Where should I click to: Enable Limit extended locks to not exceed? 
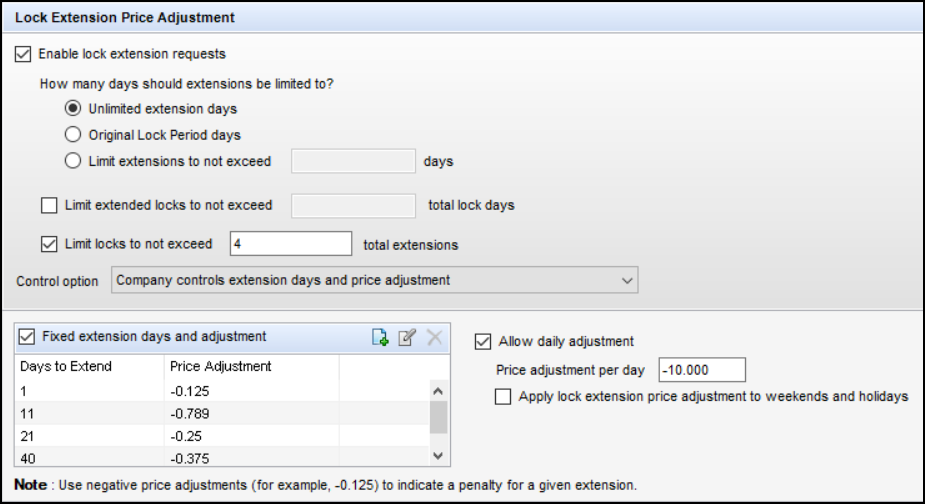[x=49, y=205]
